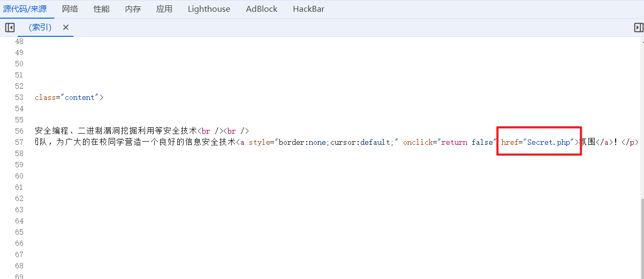This screenshot has height=279, width=644.
Task: Show the navigator sidebar panel
Action: point(10,27)
